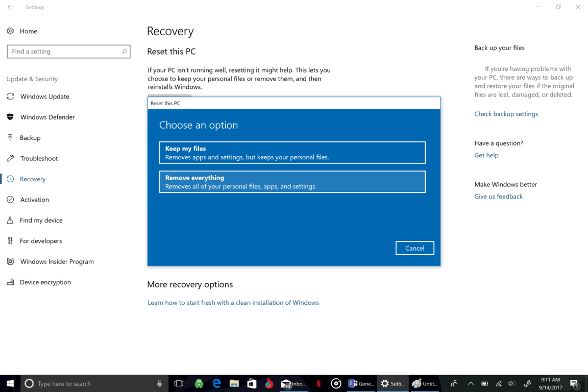Viewport: 588px width, 392px height.
Task: Open Windows Insider Program page
Action: [x=57, y=261]
